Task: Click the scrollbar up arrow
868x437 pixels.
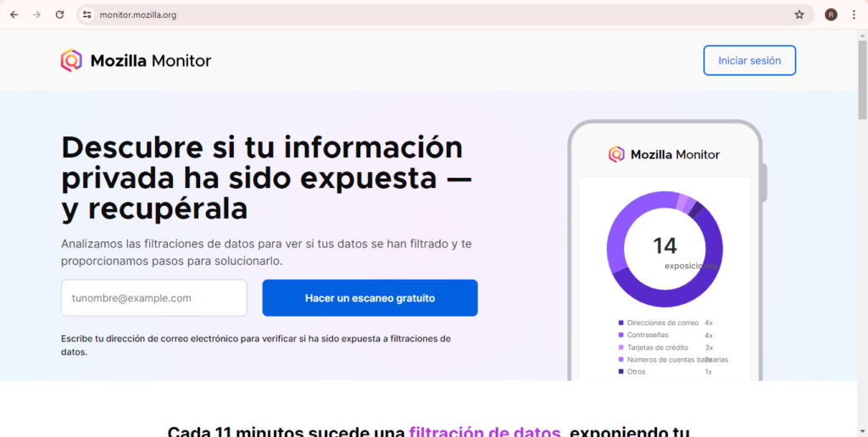Action: click(x=862, y=35)
